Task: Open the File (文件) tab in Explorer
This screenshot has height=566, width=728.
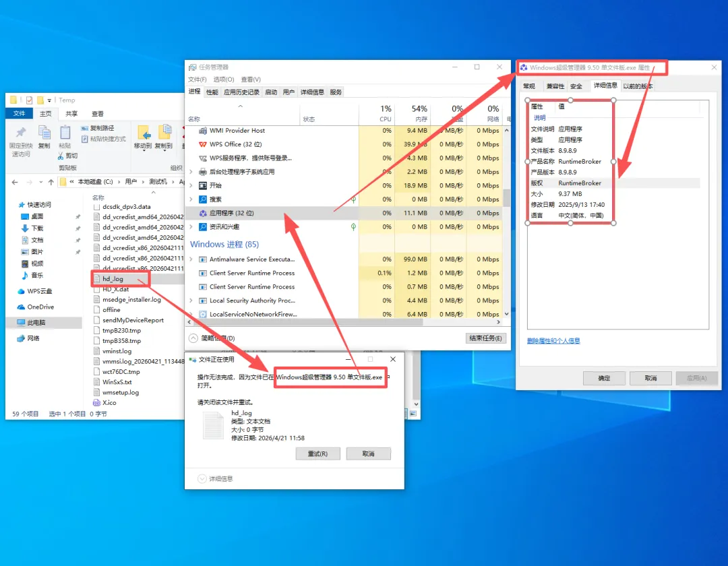Action: tap(19, 113)
